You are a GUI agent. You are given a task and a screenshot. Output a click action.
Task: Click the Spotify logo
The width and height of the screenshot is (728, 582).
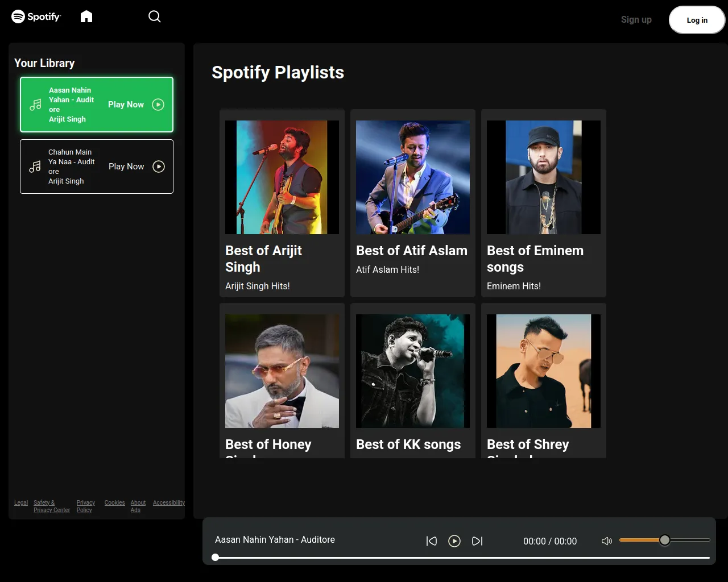(36, 16)
